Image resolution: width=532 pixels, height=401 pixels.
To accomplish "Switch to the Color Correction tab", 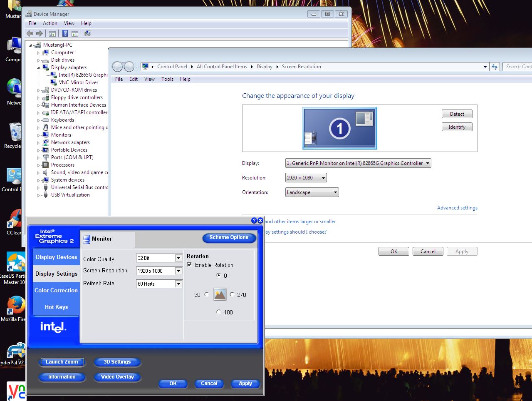I will coord(56,290).
